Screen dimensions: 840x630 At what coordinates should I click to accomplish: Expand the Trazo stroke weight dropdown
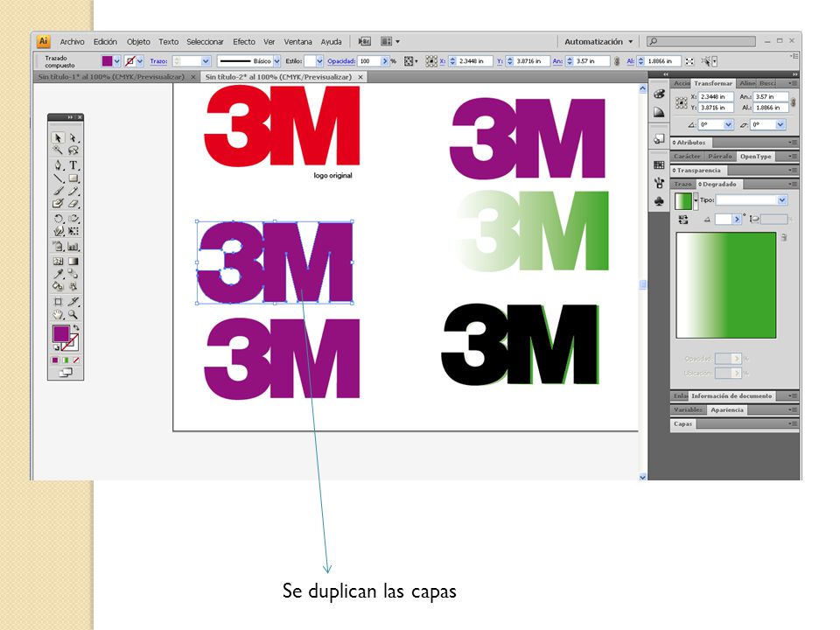tap(206, 61)
